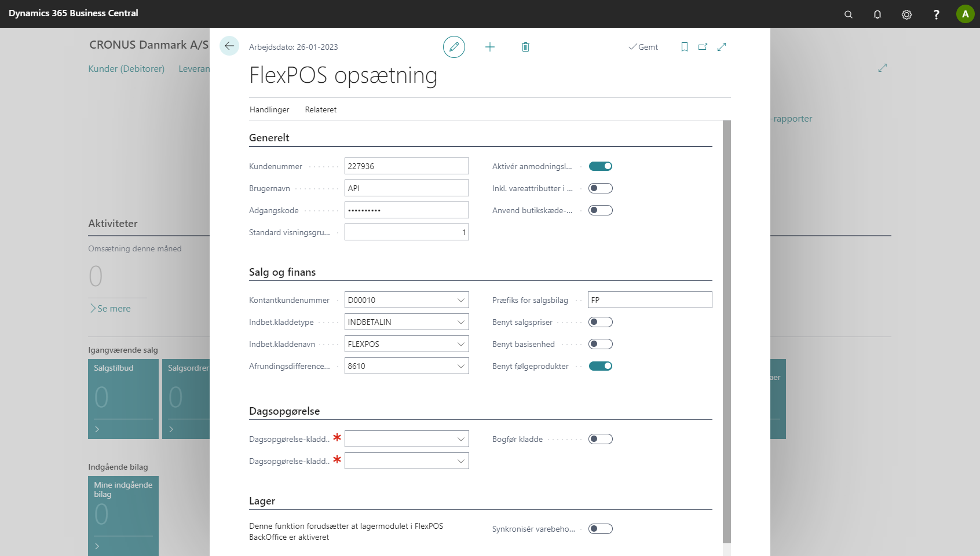Open the partly hidden Leverandører link

194,68
